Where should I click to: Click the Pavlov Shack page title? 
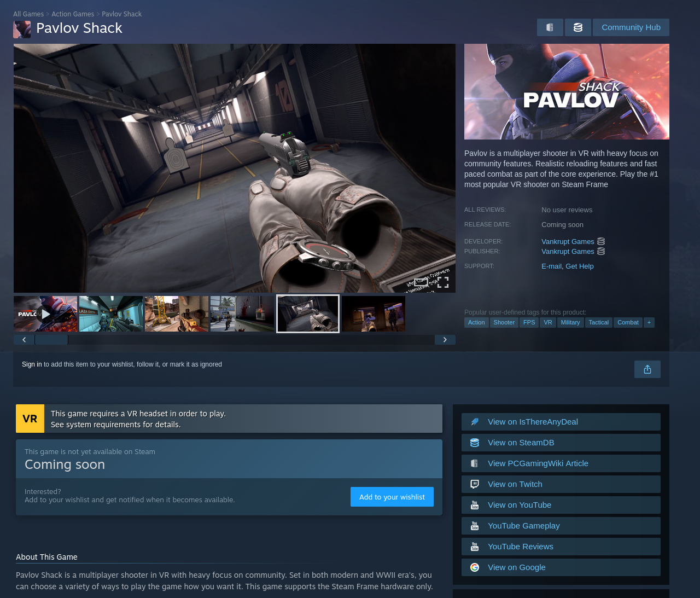click(79, 28)
